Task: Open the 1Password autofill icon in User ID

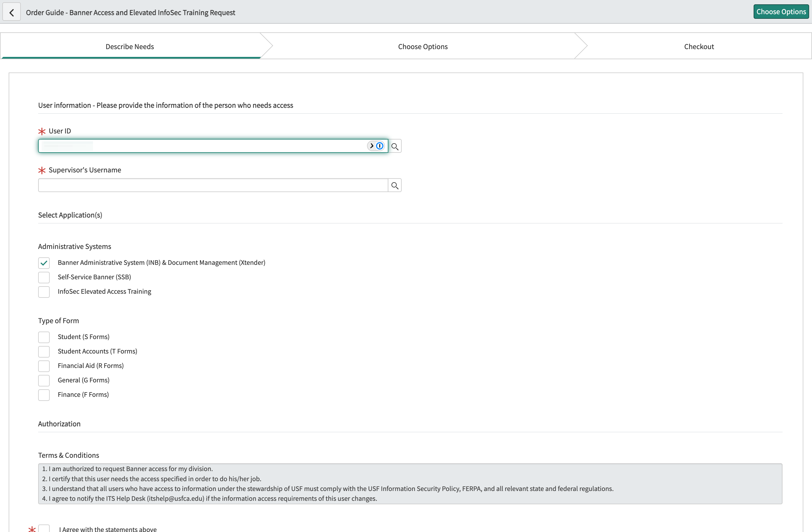Action: pos(379,146)
